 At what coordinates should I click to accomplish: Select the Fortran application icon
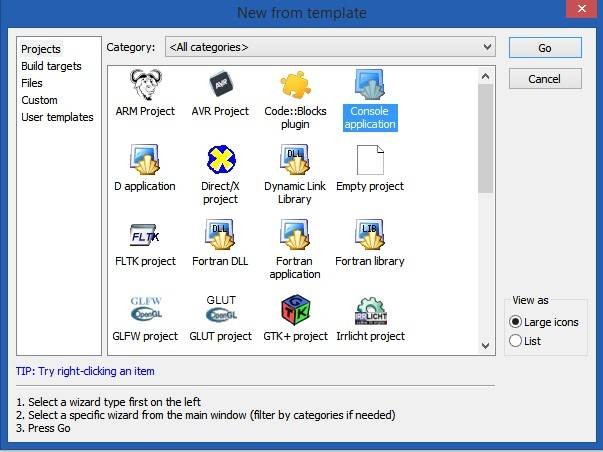coord(295,234)
